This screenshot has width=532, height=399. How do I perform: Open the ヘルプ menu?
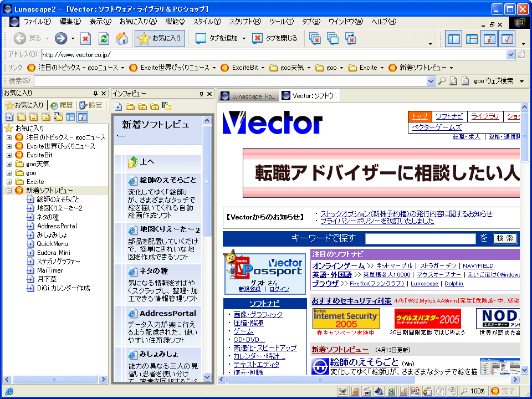point(383,22)
